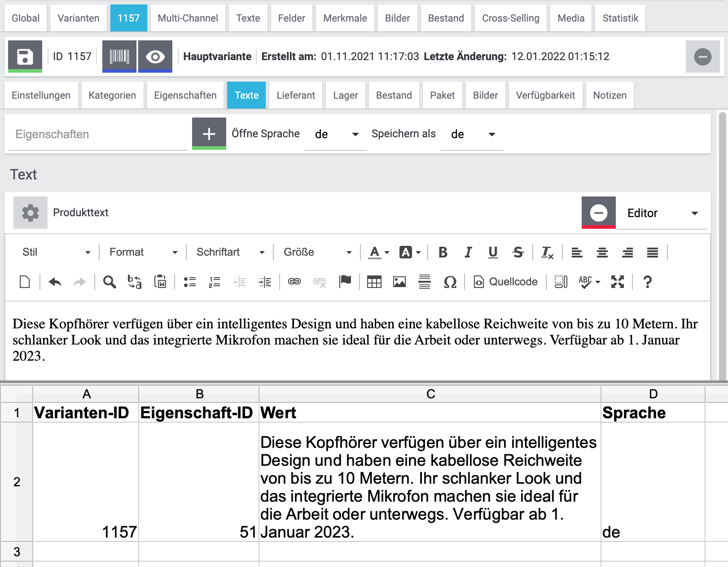This screenshot has height=567, width=728.
Task: Open the Multi-Channel tab
Action: (188, 18)
